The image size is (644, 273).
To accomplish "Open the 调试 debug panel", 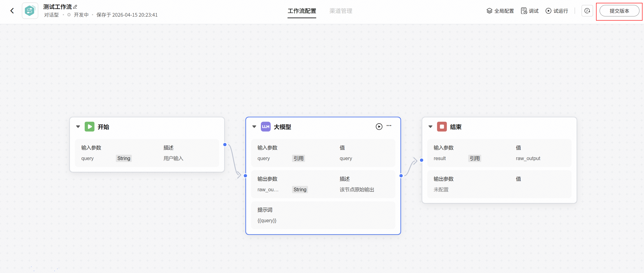I will tap(529, 11).
